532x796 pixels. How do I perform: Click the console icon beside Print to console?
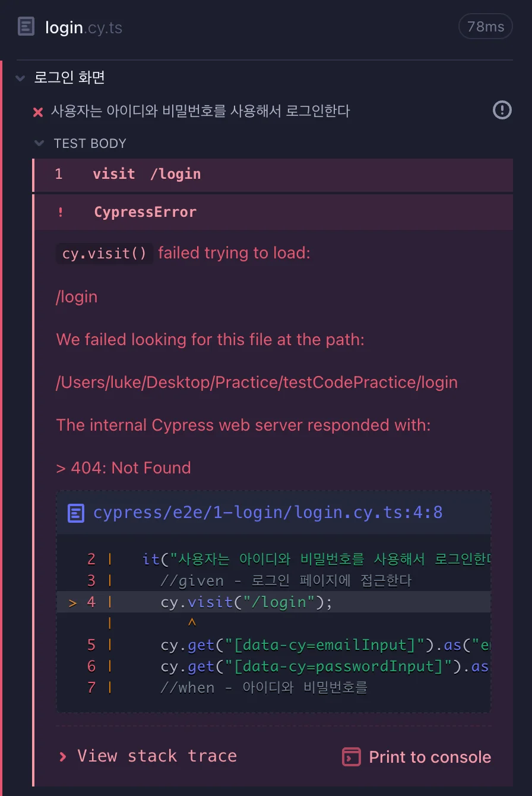(x=351, y=757)
